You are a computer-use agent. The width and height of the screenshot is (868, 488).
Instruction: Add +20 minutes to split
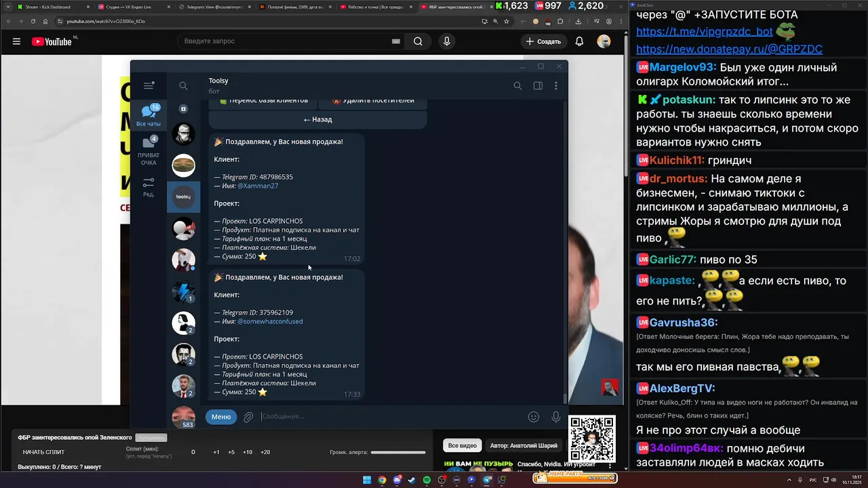tap(265, 452)
